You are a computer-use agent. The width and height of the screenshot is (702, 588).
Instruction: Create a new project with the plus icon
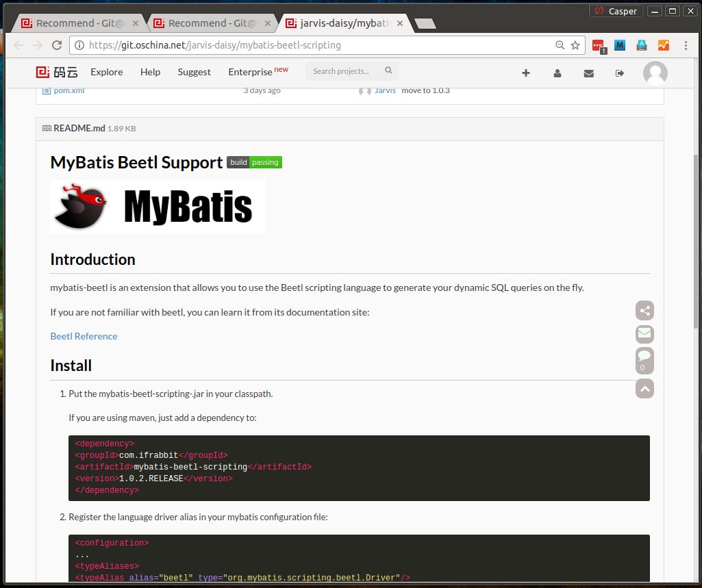[525, 72]
